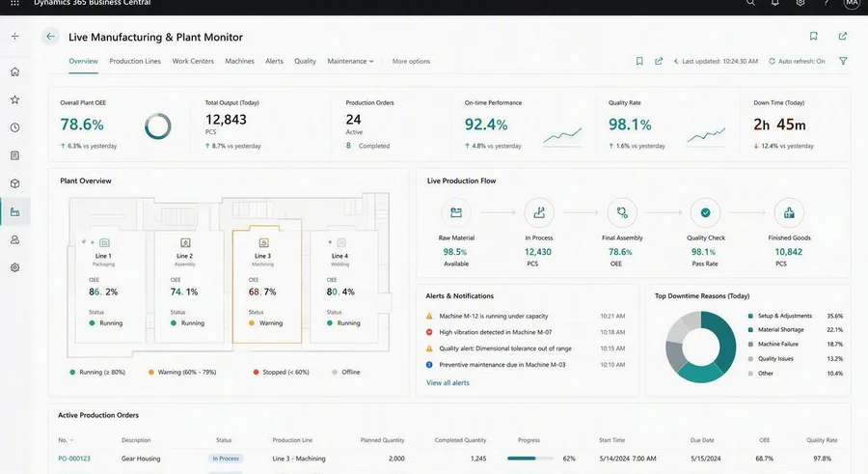Click the PO-000123 progress bar
The width and height of the screenshot is (868, 474).
[529, 459]
